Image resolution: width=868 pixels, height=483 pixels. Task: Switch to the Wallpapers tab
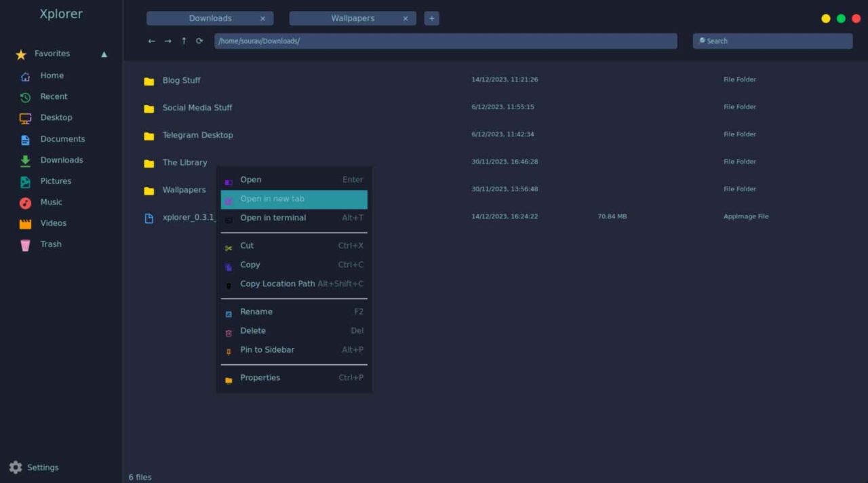point(352,18)
